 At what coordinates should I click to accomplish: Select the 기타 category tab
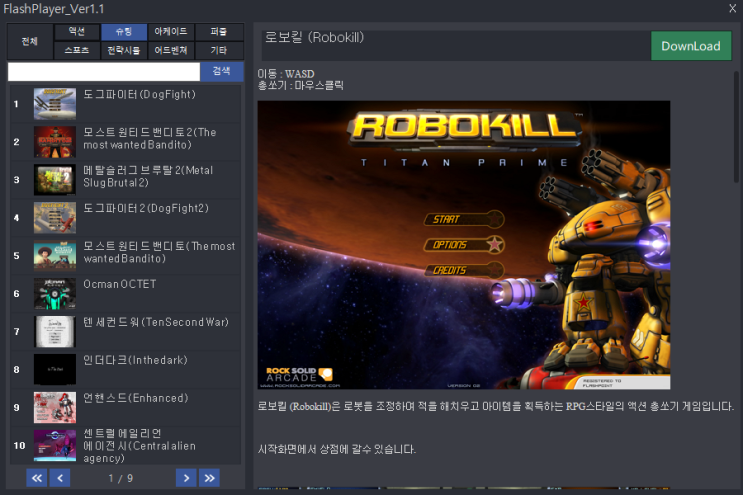219,50
